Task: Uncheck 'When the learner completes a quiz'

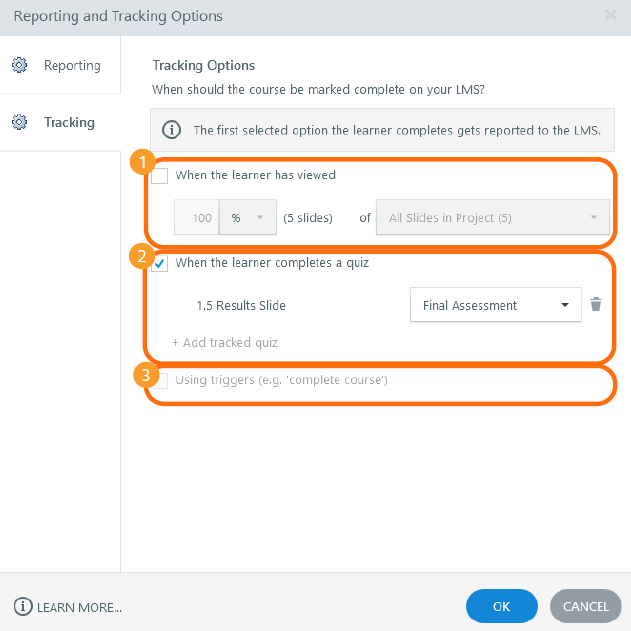Action: pos(160,263)
